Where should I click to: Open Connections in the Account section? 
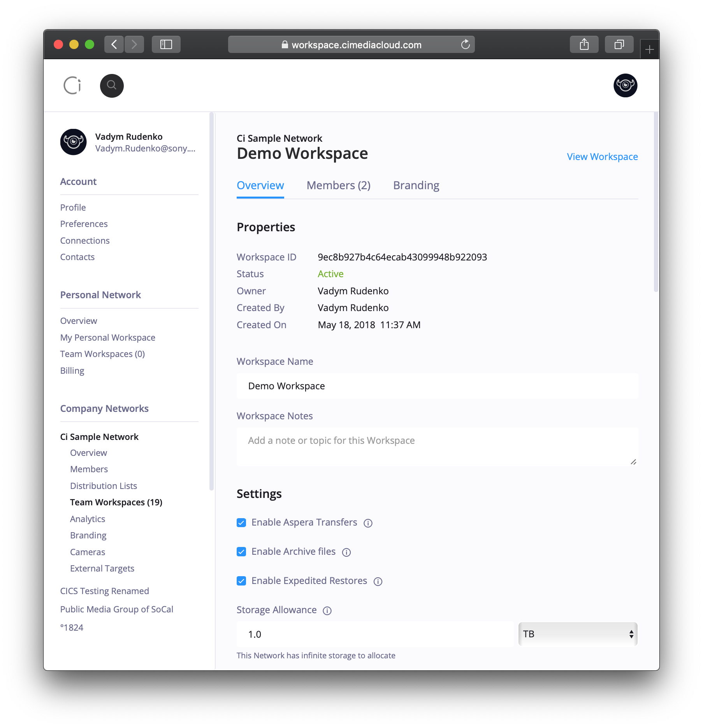(85, 241)
